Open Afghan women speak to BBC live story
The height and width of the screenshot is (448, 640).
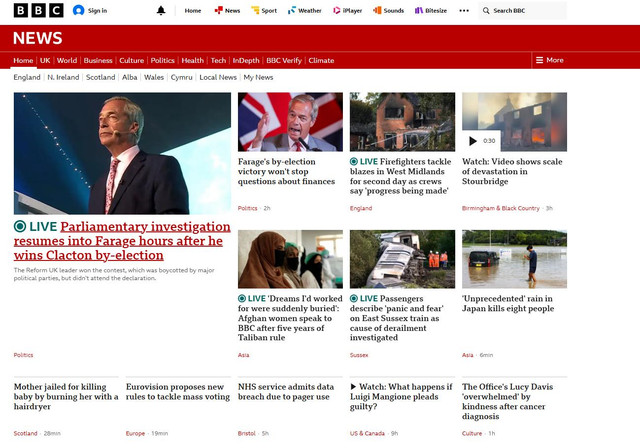[x=290, y=318]
